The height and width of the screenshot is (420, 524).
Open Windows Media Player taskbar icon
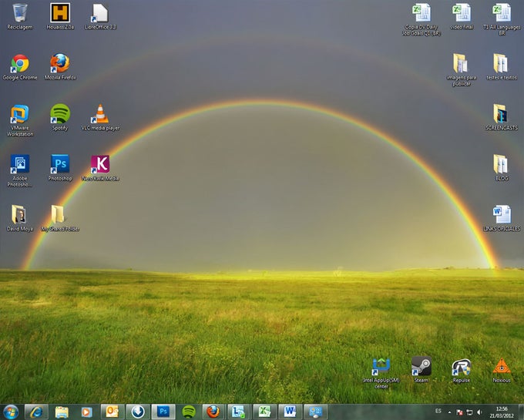pyautogui.click(x=87, y=412)
